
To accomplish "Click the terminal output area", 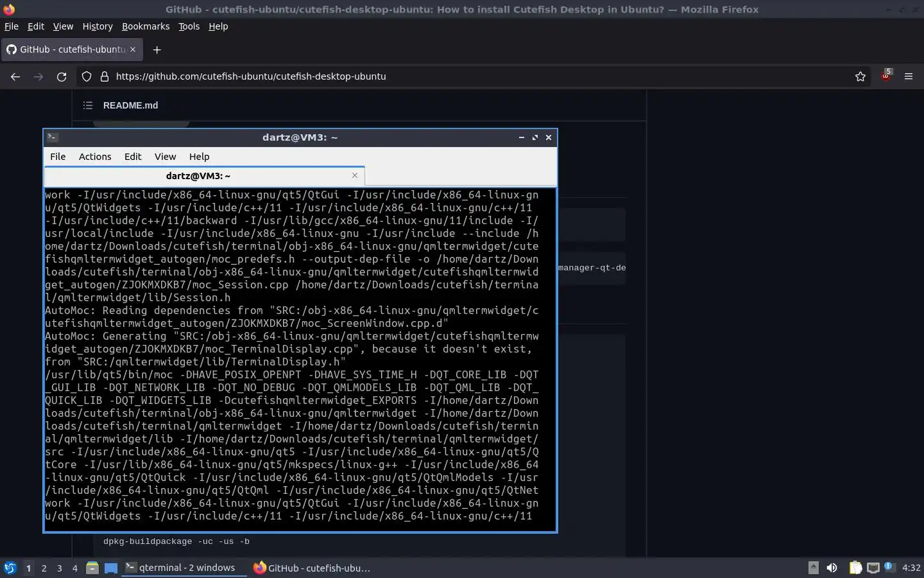I will click(x=300, y=359).
